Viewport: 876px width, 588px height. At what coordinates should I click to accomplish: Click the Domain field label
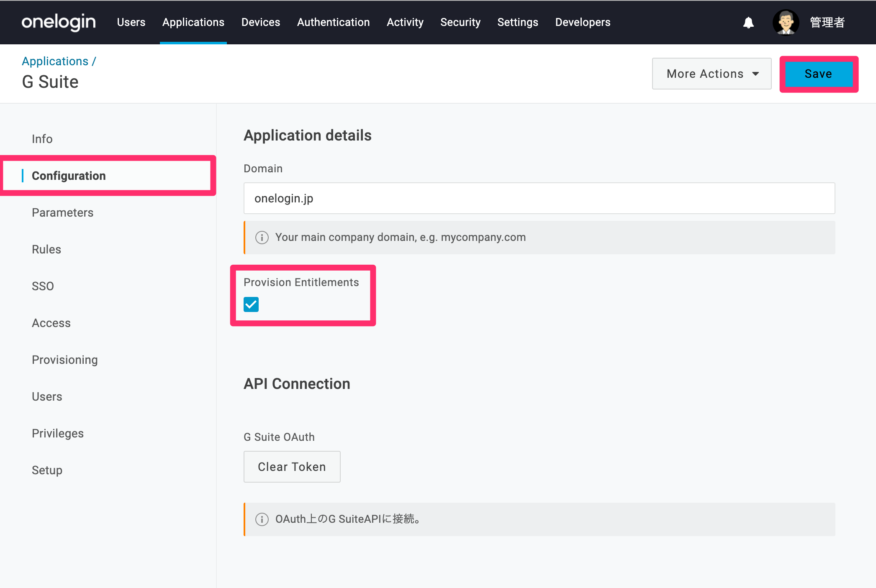coord(263,169)
